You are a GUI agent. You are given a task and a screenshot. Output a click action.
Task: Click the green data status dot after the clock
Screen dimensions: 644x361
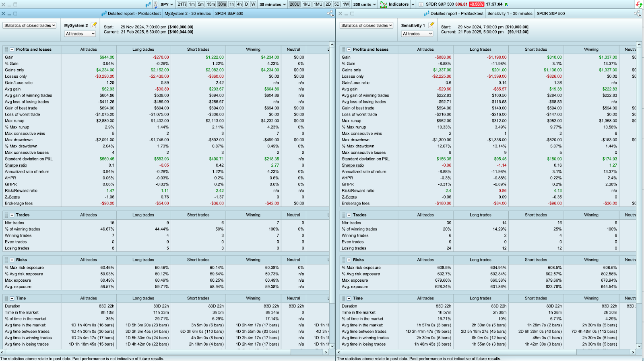coord(506,4)
